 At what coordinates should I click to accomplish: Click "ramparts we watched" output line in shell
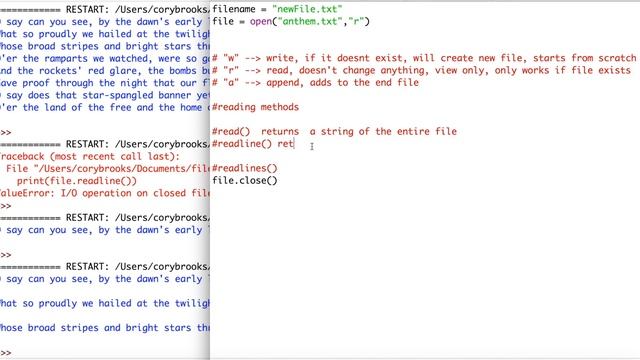[x=105, y=58]
